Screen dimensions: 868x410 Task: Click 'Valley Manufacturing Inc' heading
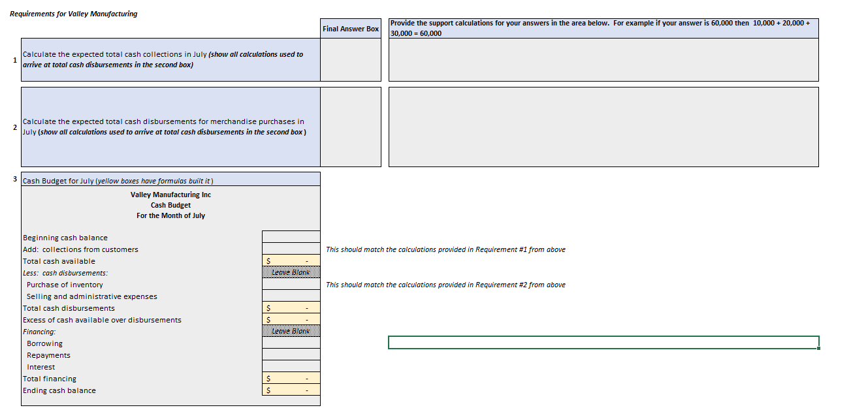(x=170, y=195)
